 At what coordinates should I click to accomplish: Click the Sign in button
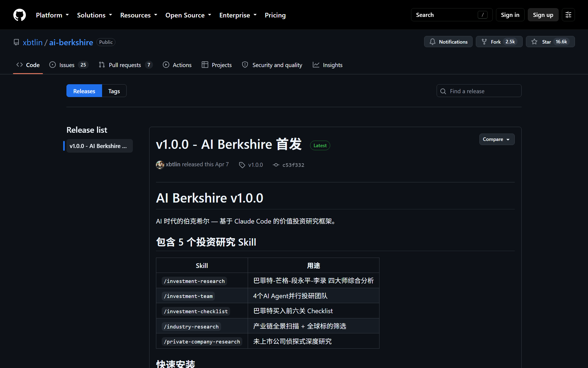click(510, 15)
